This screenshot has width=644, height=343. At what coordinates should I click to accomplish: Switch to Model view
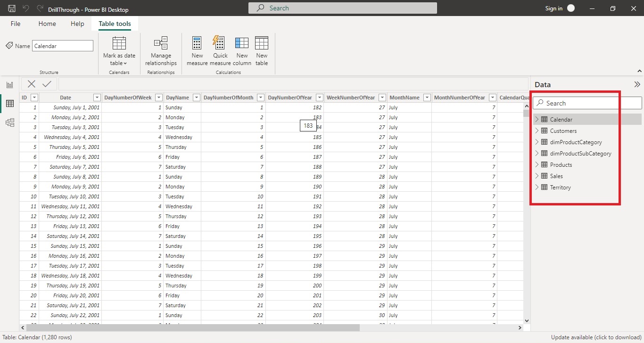click(x=9, y=122)
